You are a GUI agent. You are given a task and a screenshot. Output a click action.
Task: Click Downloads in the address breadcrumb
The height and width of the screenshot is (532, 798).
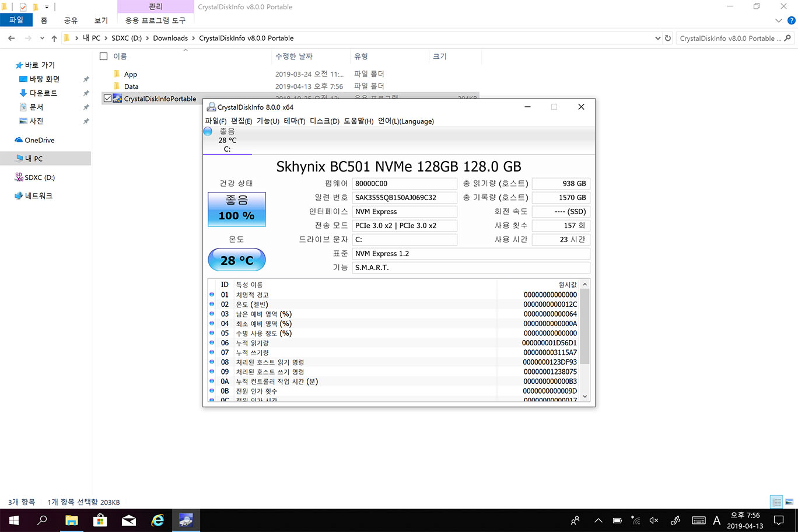click(170, 38)
